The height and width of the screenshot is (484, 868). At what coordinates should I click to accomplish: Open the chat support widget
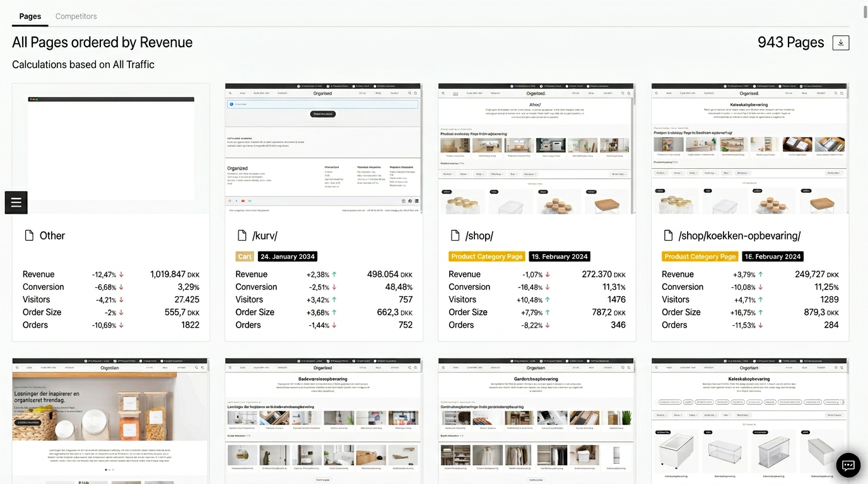tap(848, 465)
